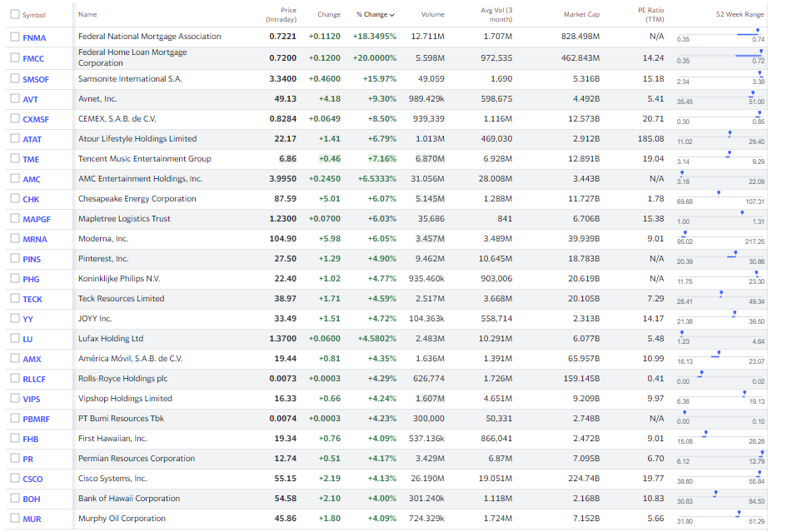Sort by Price (Intraday) header
This screenshot has height=532, width=792.
pos(281,15)
